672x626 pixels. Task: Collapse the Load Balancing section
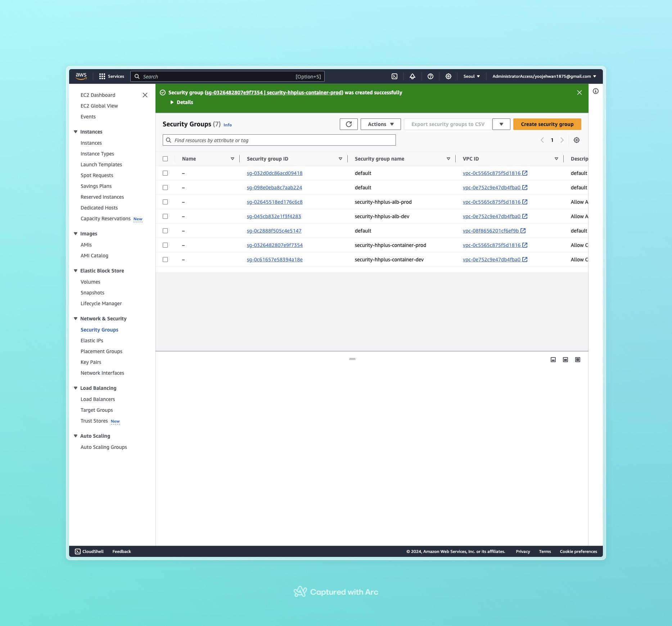[76, 388]
